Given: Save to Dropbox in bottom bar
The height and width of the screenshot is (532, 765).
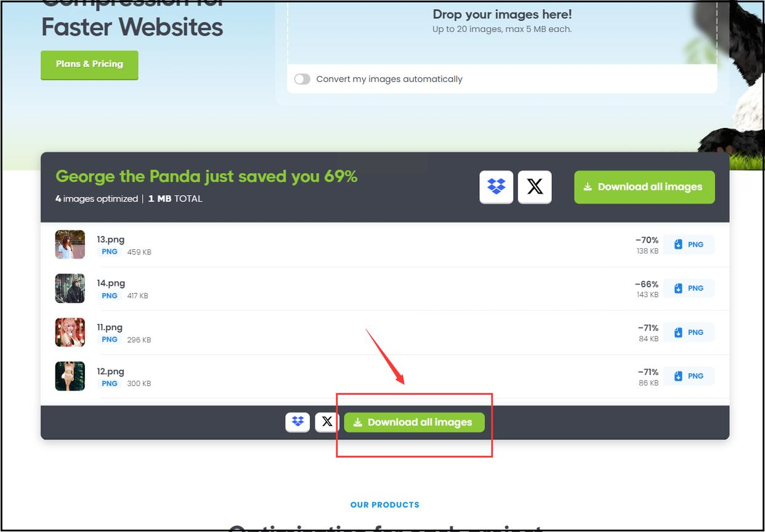Looking at the screenshot, I should [x=297, y=422].
